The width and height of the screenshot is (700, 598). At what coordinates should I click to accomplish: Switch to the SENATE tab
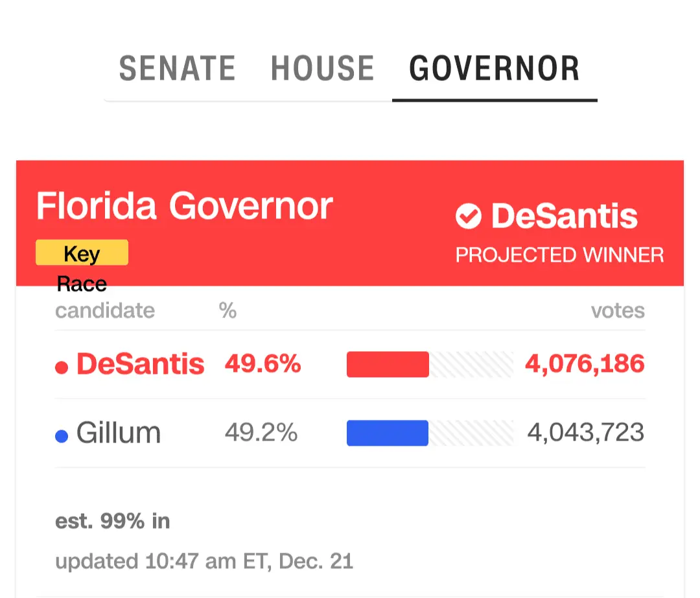point(177,69)
